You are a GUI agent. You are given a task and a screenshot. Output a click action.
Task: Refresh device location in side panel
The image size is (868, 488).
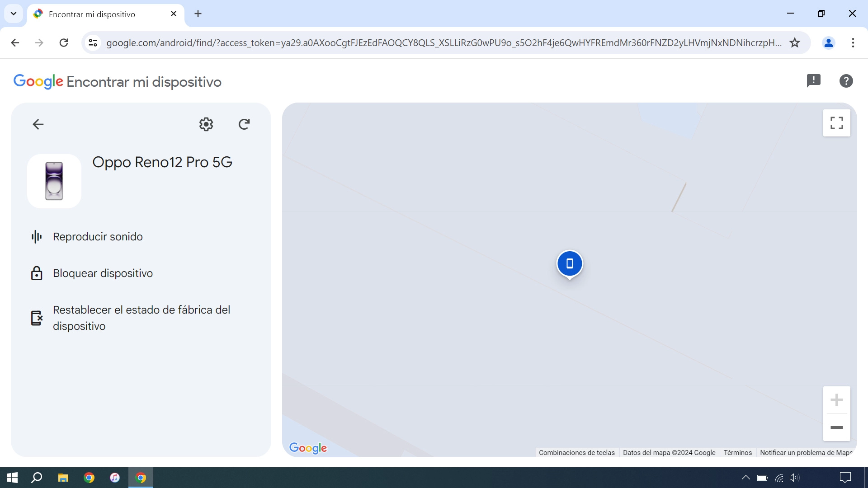(244, 124)
